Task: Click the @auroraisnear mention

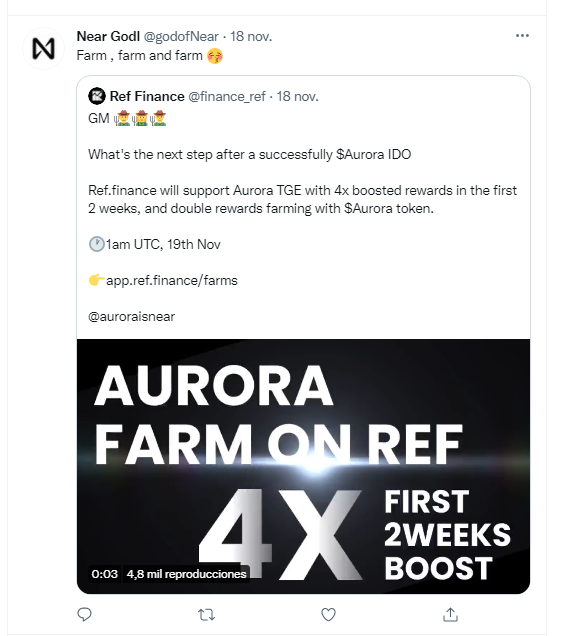Action: (131, 316)
